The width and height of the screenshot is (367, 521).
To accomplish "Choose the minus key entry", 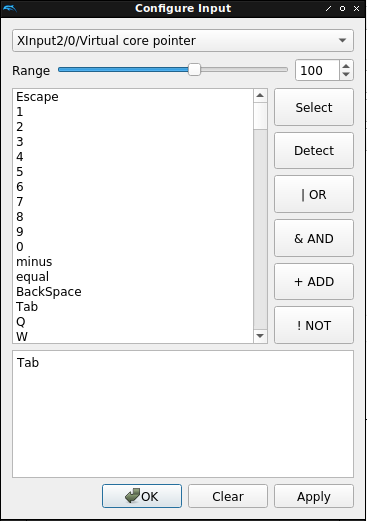I will [x=133, y=262].
